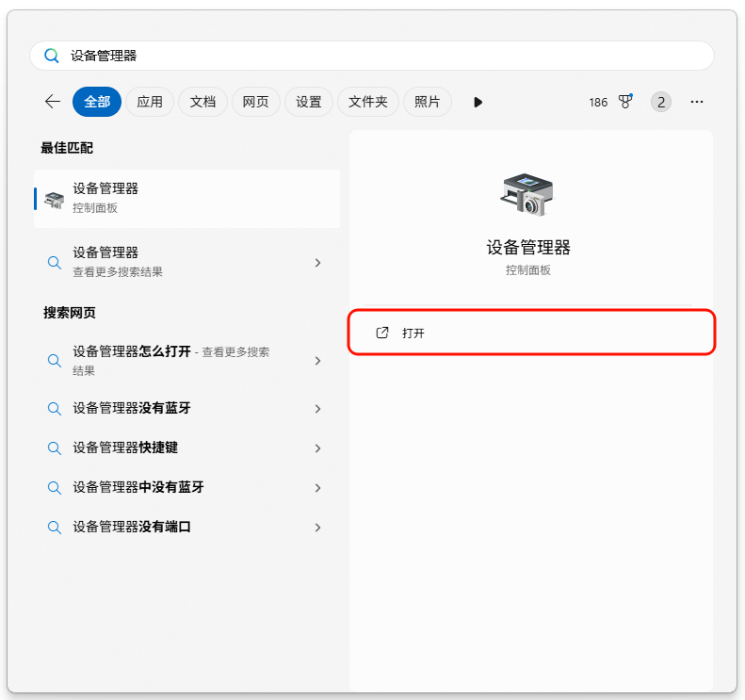Screen dimensions: 745x700
Task: Switch to the 文档 filter tab
Action: click(202, 102)
